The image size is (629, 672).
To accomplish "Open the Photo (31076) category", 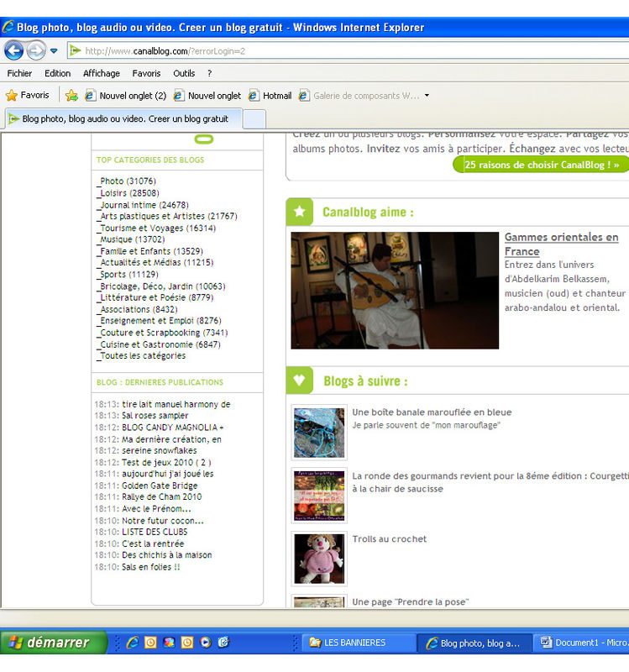I will tap(128, 181).
